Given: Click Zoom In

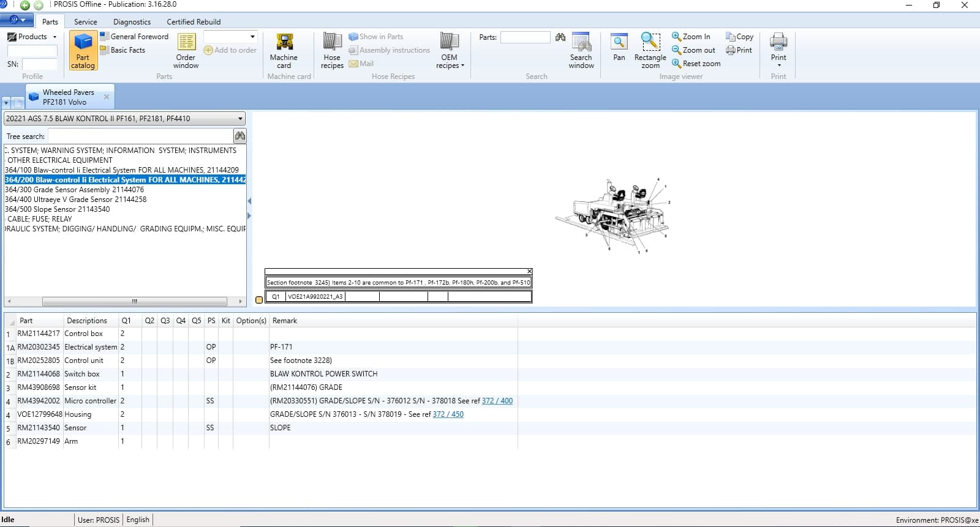Looking at the screenshot, I should pos(692,37).
